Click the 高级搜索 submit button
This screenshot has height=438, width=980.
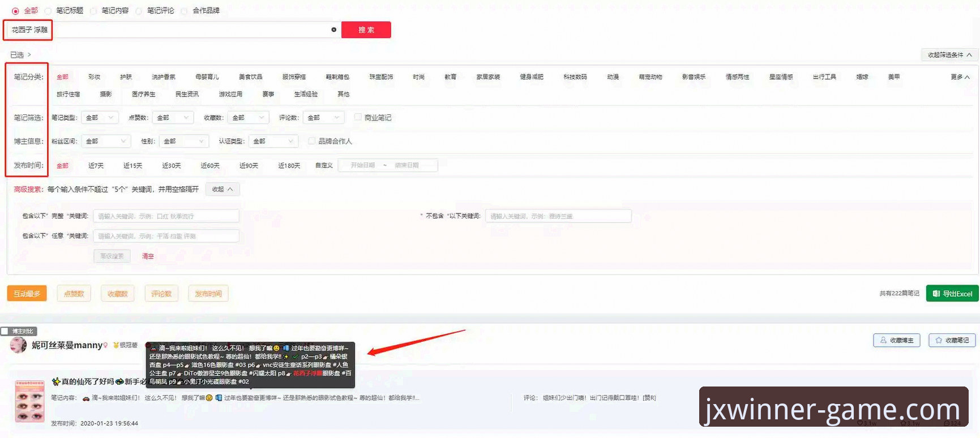(112, 256)
